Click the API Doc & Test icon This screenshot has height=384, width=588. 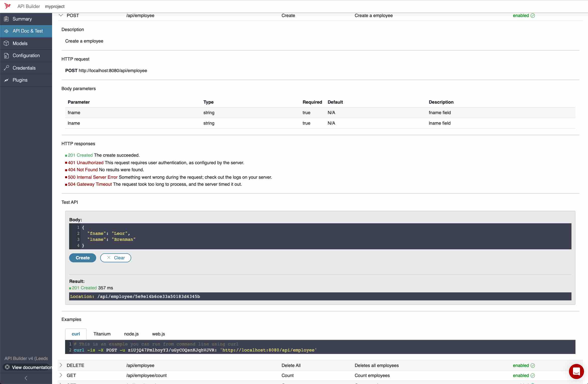[x=7, y=31]
